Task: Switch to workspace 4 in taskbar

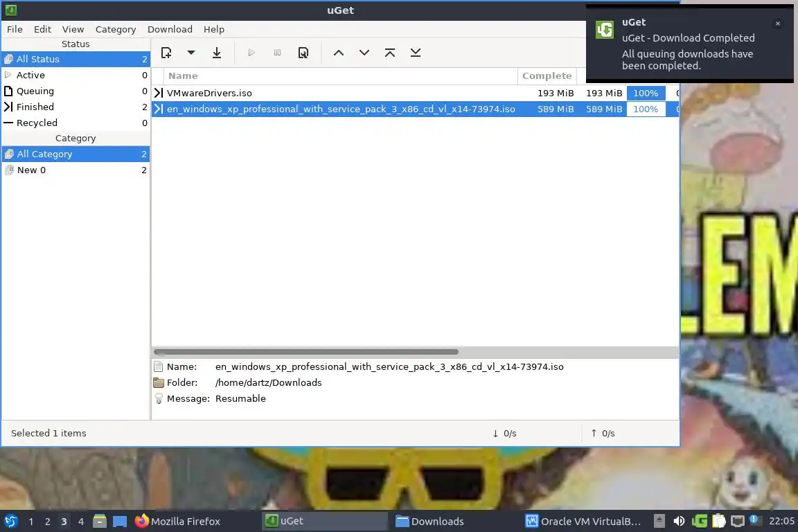Action: (x=80, y=522)
